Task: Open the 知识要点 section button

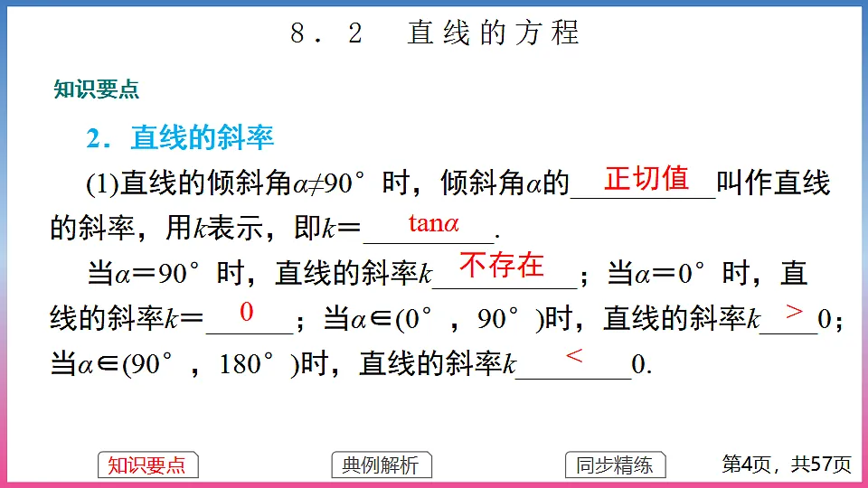Action: pyautogui.click(x=147, y=465)
